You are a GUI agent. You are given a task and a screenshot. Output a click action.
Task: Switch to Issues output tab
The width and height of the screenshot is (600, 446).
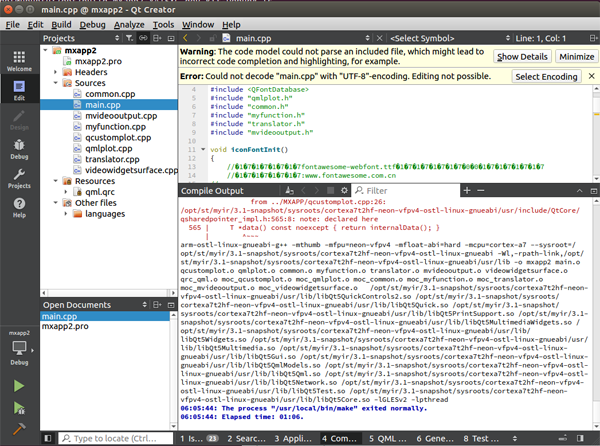pos(199,438)
